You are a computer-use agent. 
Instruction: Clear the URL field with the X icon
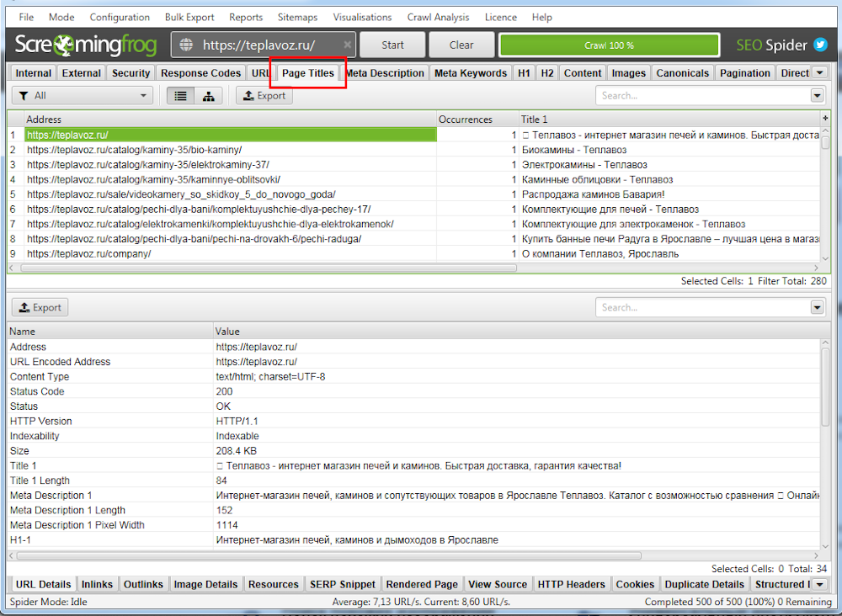pos(347,45)
